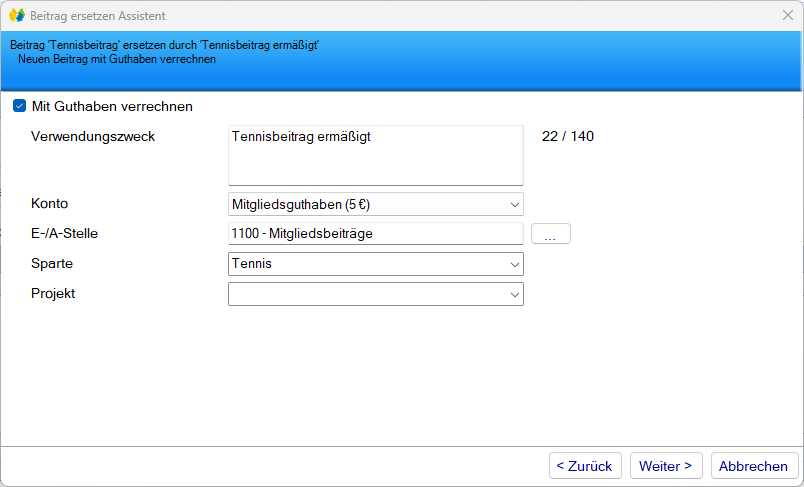
Task: Go back with the Zurück button
Action: pyautogui.click(x=585, y=466)
